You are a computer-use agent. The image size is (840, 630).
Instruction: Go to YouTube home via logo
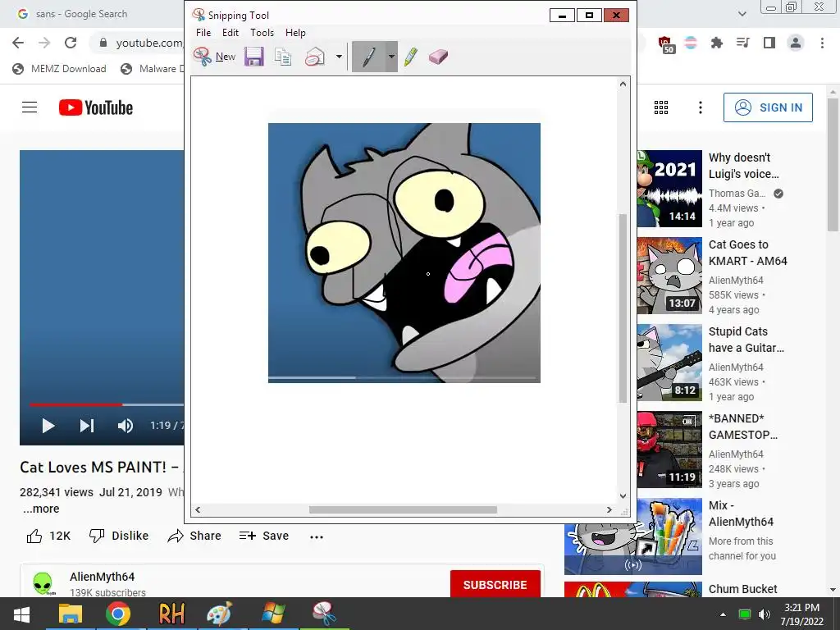click(96, 107)
